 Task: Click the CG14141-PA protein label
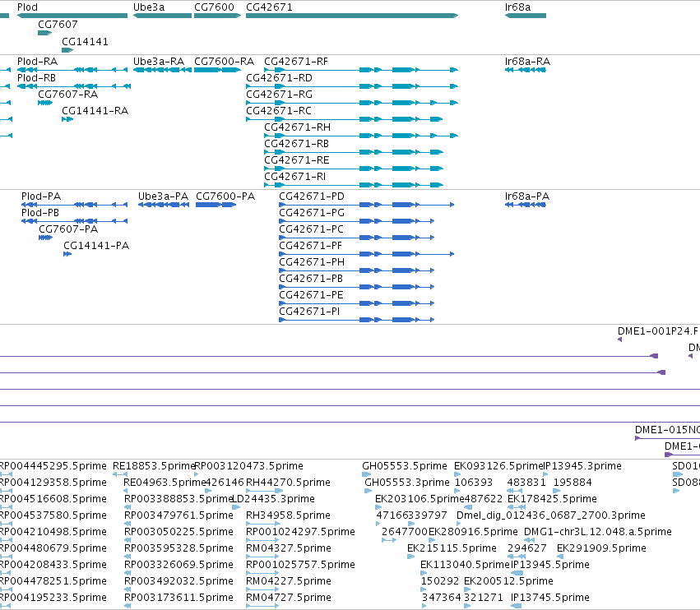pyautogui.click(x=96, y=246)
